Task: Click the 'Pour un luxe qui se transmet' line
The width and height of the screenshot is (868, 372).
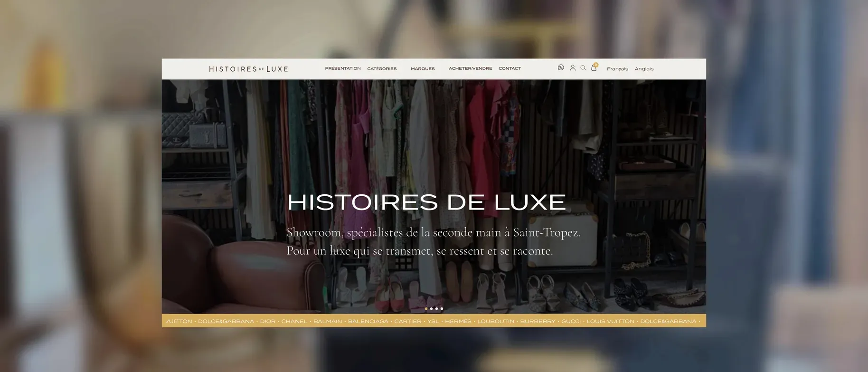Action: coord(420,251)
